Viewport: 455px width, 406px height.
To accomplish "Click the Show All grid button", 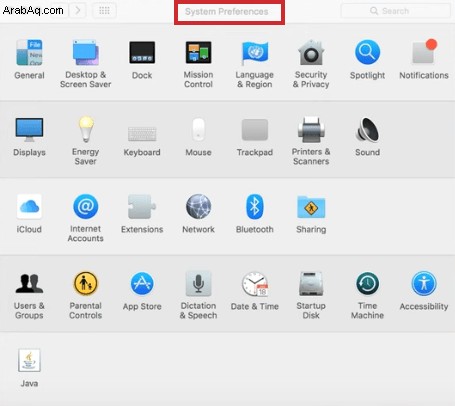I will [104, 11].
